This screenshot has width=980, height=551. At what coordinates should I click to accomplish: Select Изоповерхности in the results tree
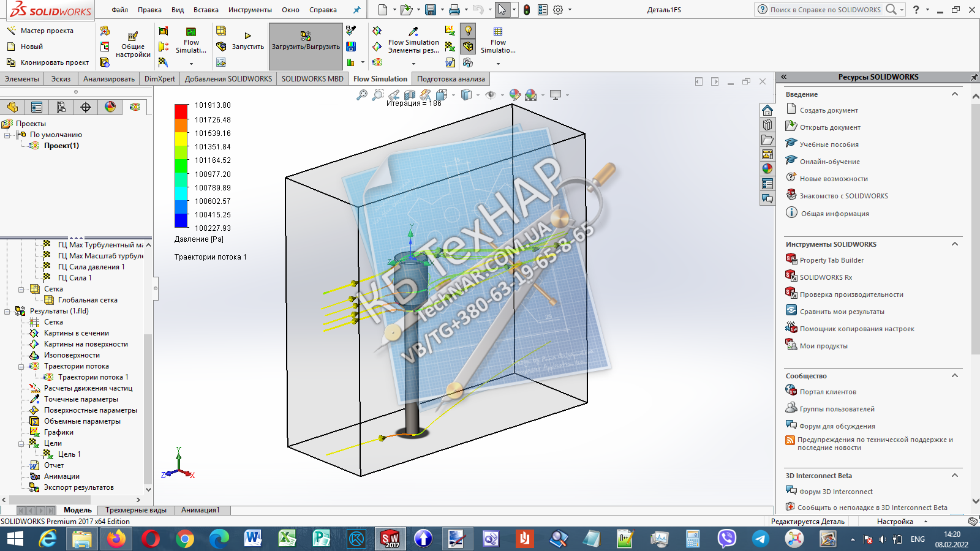point(72,355)
